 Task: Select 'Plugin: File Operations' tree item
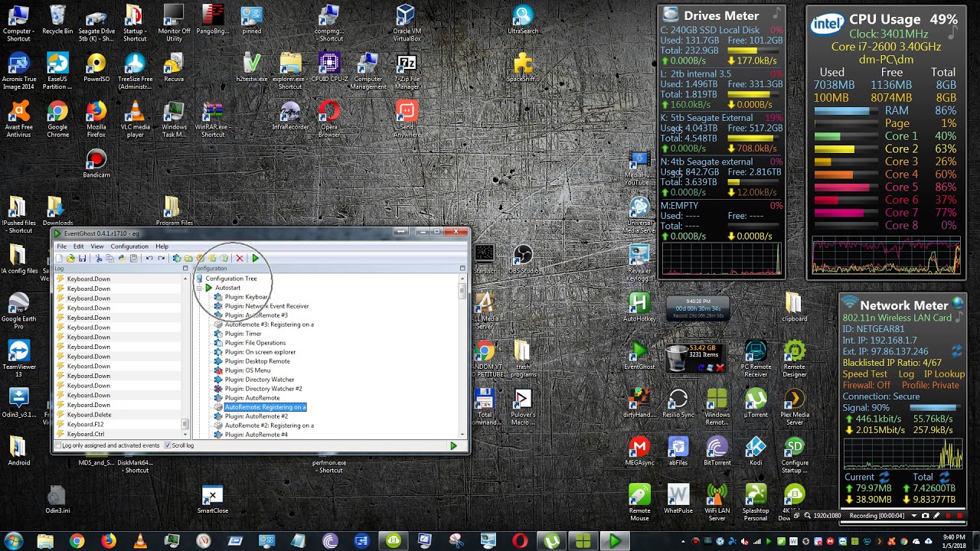click(x=255, y=343)
